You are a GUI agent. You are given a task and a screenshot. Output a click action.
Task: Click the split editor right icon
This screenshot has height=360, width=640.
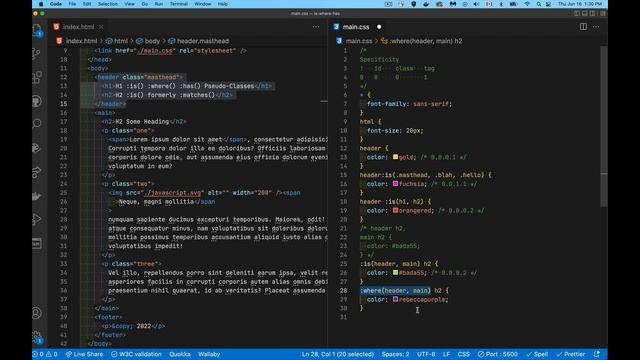coord(583,27)
